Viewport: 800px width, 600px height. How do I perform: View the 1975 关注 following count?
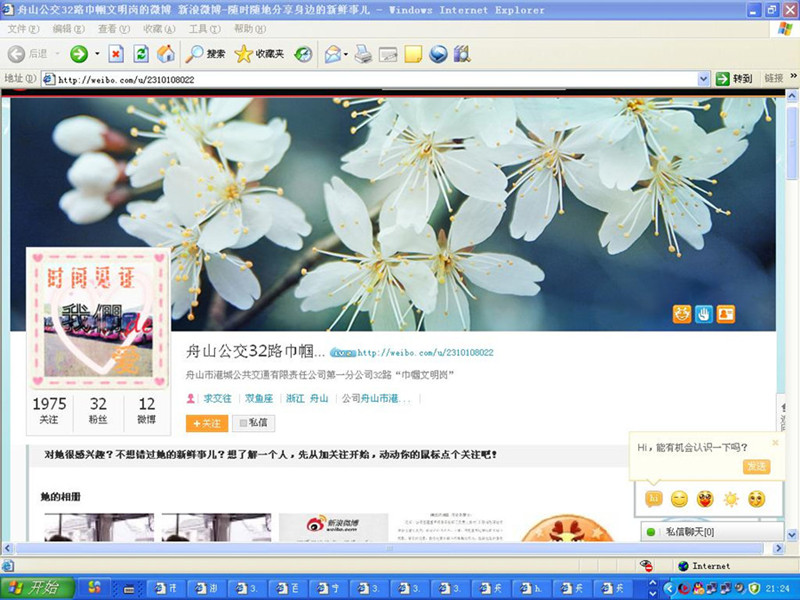point(49,411)
